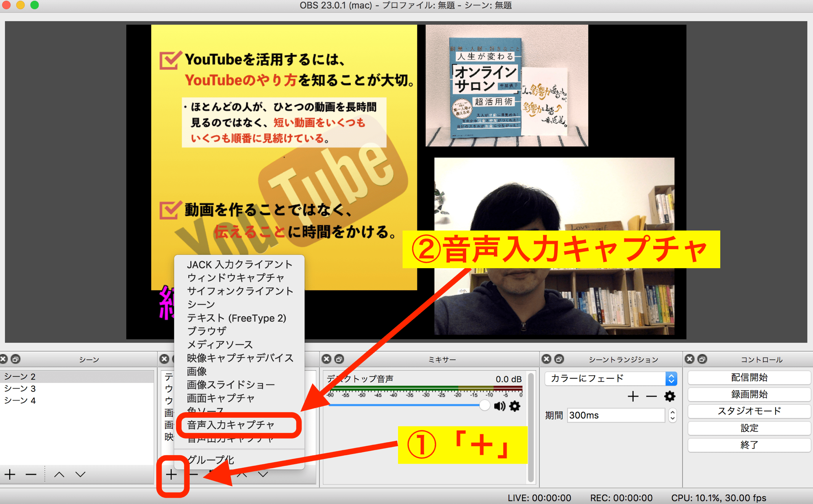Image resolution: width=813 pixels, height=504 pixels.
Task: Click the デスクトップ音声 mixer label
Action: (360, 379)
